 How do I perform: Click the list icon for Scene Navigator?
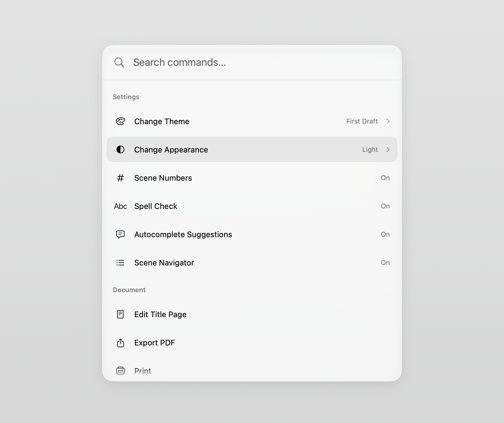coord(120,263)
